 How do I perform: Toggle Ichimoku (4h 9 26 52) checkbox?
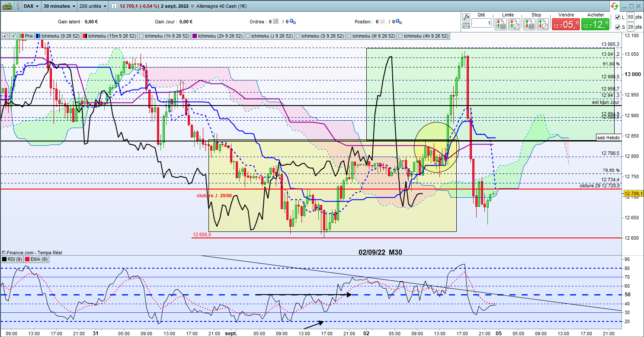(400, 36)
